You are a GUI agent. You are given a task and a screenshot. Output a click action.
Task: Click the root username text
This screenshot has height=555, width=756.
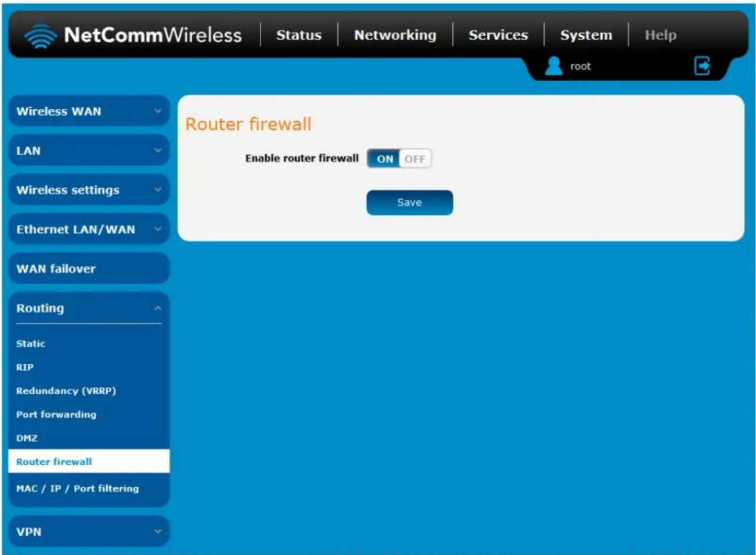(x=581, y=67)
